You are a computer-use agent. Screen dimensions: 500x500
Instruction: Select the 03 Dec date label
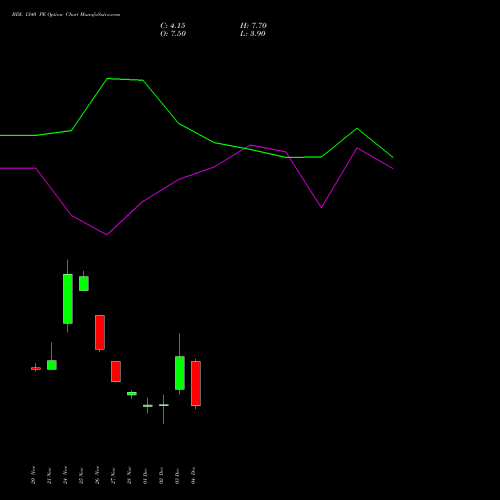click(x=177, y=475)
